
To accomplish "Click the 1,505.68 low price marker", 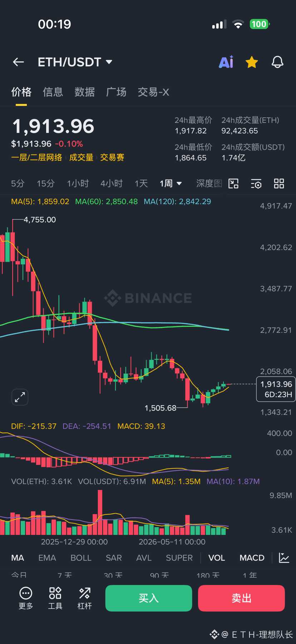I will tap(161, 408).
